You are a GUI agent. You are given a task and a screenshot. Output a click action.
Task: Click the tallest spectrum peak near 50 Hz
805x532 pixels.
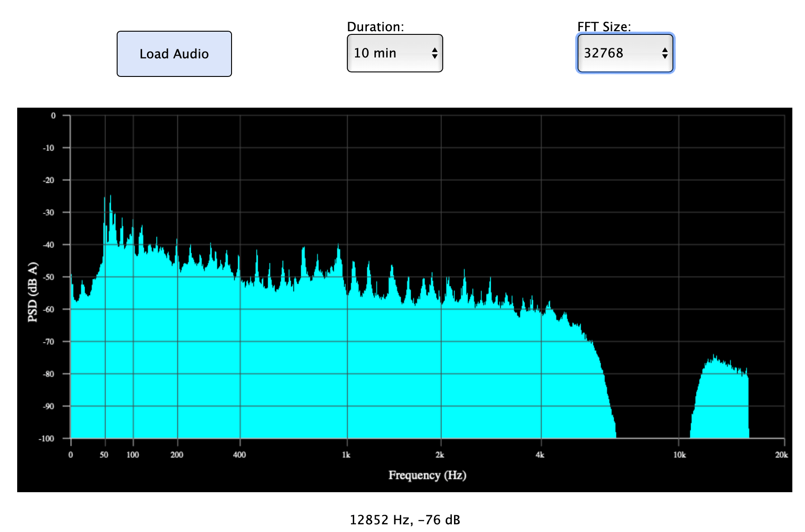(110, 199)
